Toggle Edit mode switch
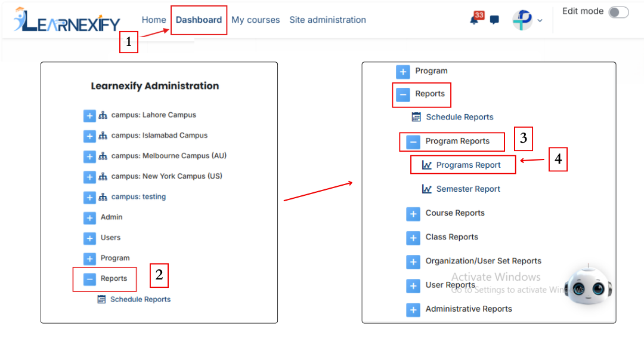The image size is (644, 338). pyautogui.click(x=618, y=13)
